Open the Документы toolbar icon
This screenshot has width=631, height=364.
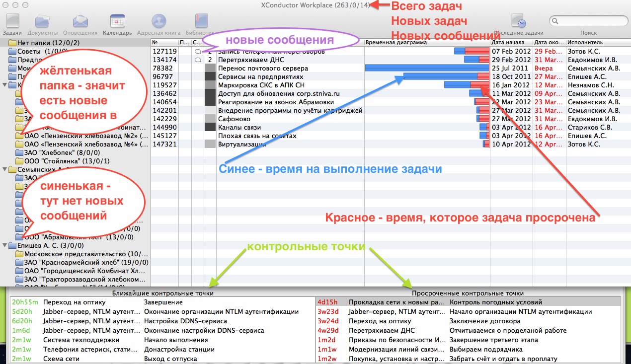(43, 22)
